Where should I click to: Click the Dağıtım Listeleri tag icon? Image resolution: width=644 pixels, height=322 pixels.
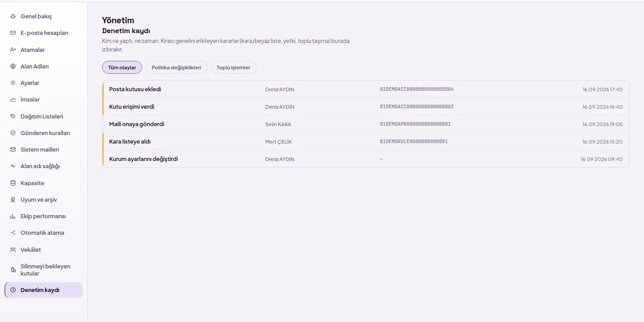(13, 116)
